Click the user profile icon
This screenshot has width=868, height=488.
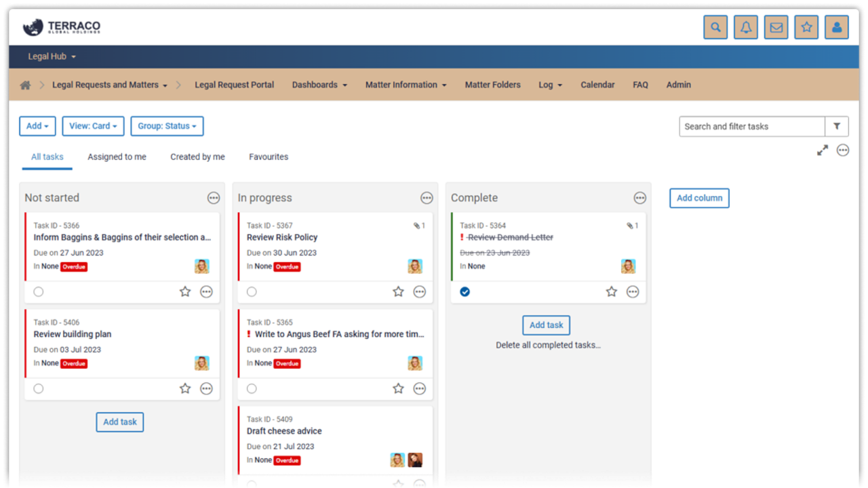(836, 28)
